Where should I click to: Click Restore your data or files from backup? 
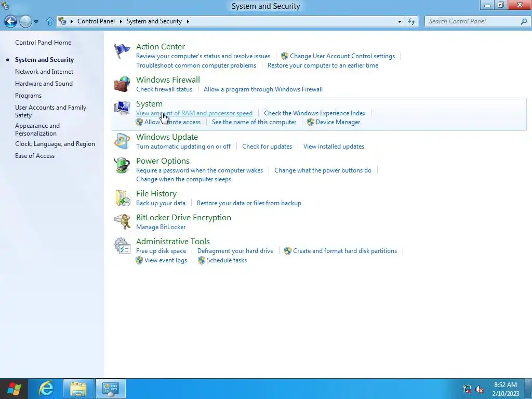(x=249, y=203)
